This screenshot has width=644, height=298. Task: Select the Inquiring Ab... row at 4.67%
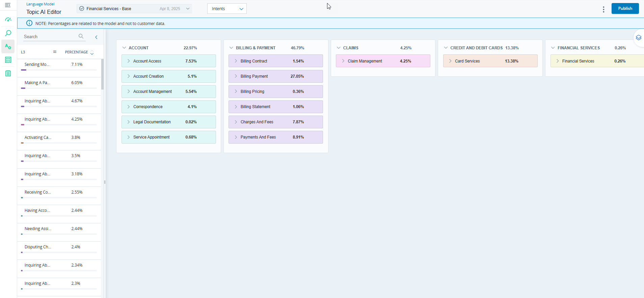point(59,104)
